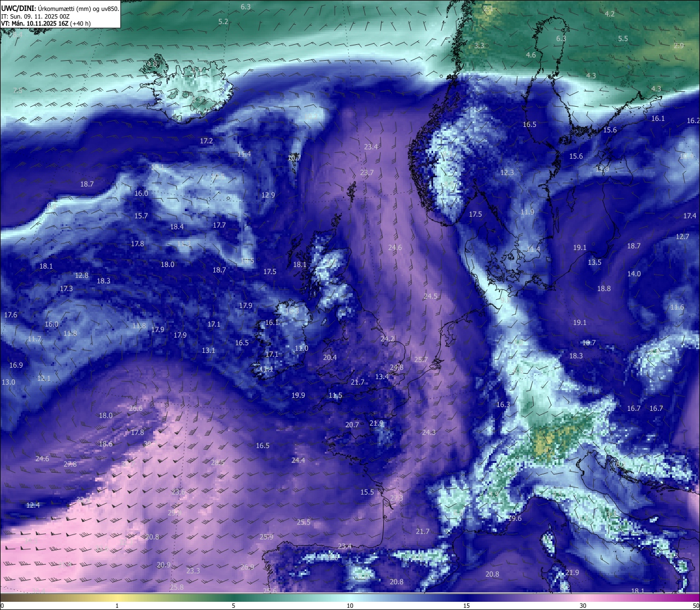
Task: Click the 16.9 value label
Action: coord(16,365)
